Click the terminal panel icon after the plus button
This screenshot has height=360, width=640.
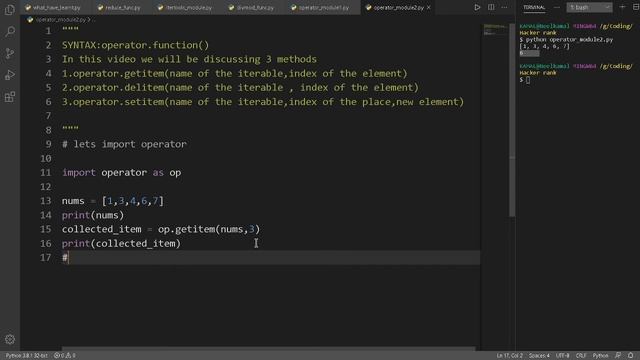point(636,7)
